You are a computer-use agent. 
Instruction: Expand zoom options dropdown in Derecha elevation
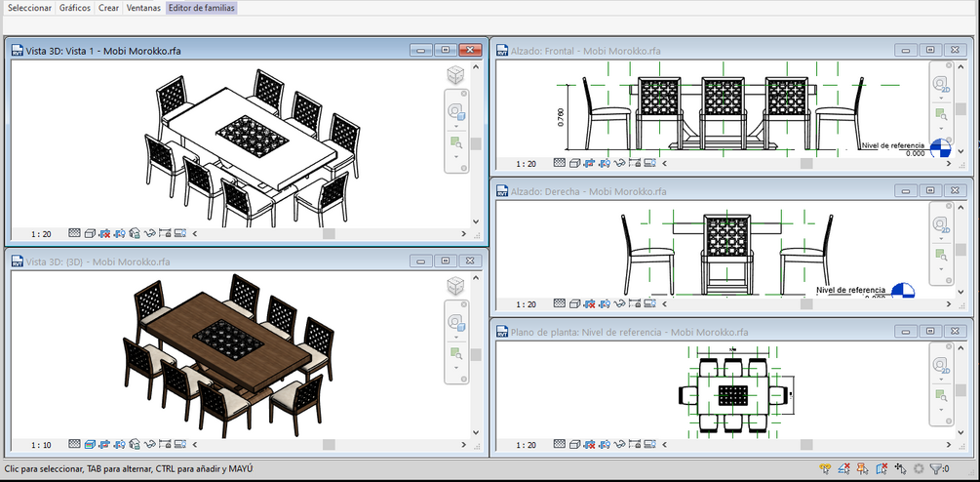[941, 268]
